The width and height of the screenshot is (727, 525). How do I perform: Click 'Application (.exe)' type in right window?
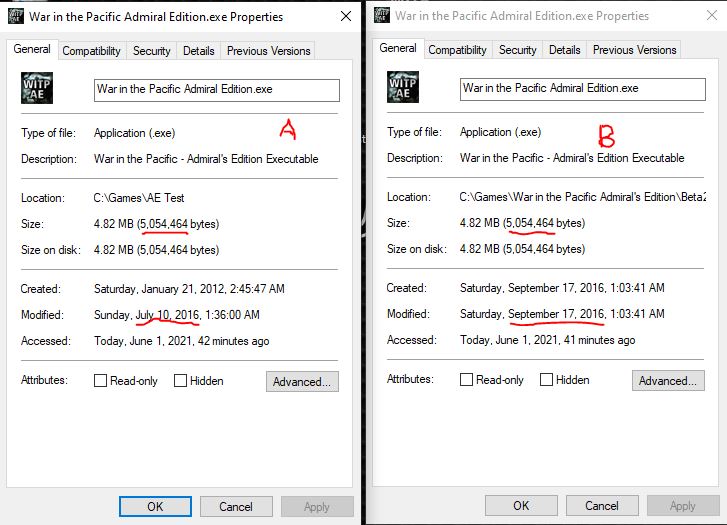coord(500,132)
